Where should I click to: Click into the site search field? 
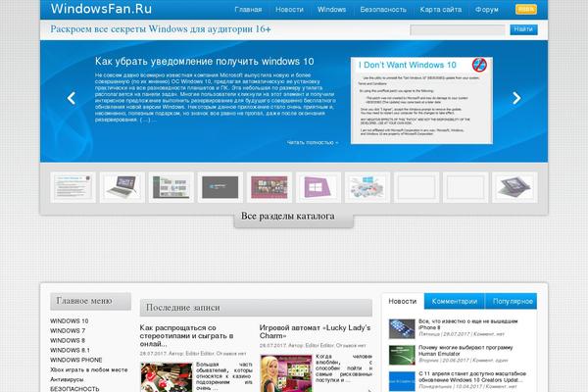click(458, 29)
